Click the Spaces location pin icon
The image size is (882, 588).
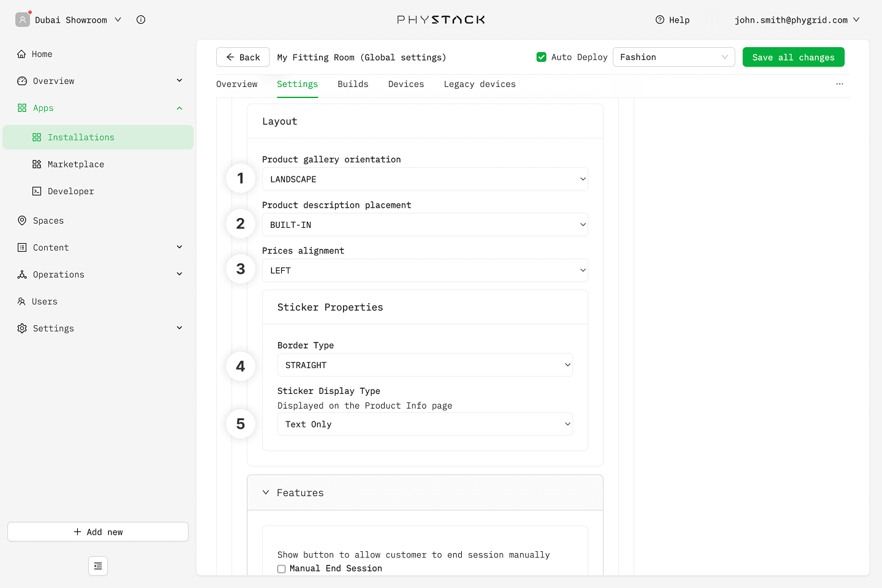pos(22,221)
